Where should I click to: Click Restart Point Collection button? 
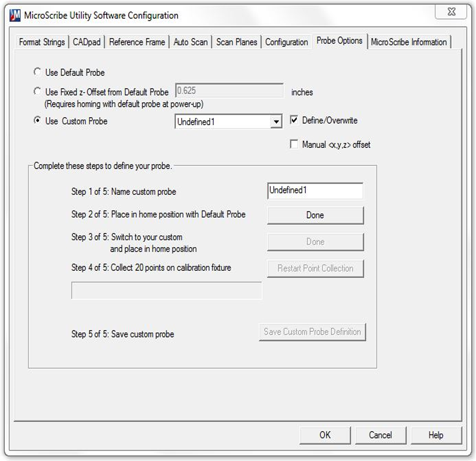tap(315, 268)
